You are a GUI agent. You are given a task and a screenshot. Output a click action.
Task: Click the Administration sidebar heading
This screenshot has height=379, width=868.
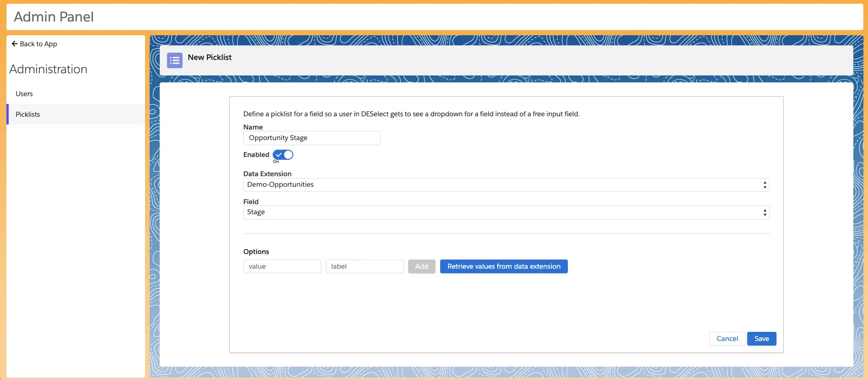click(x=49, y=69)
